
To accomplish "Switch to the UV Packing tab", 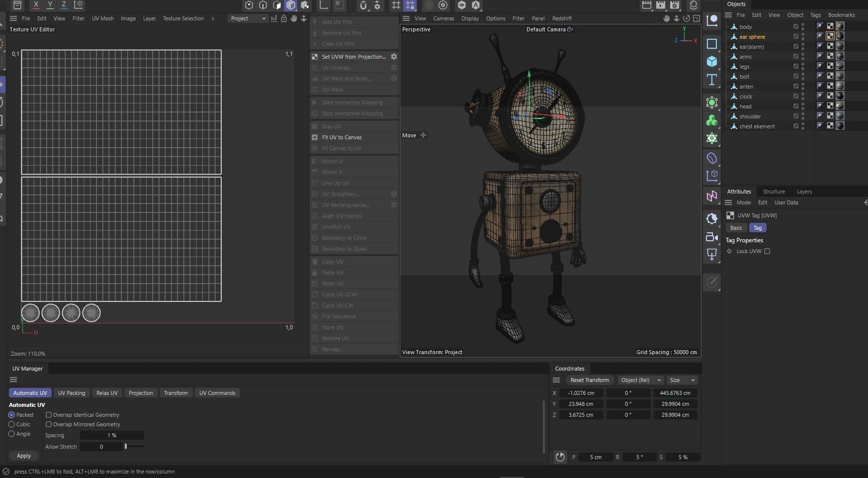I will point(72,393).
